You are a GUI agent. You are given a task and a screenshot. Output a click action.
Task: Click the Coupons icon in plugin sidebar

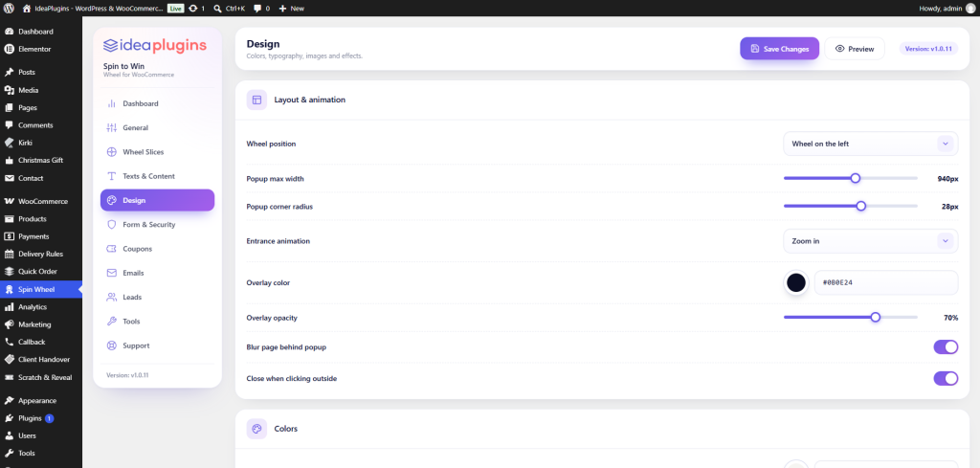112,249
